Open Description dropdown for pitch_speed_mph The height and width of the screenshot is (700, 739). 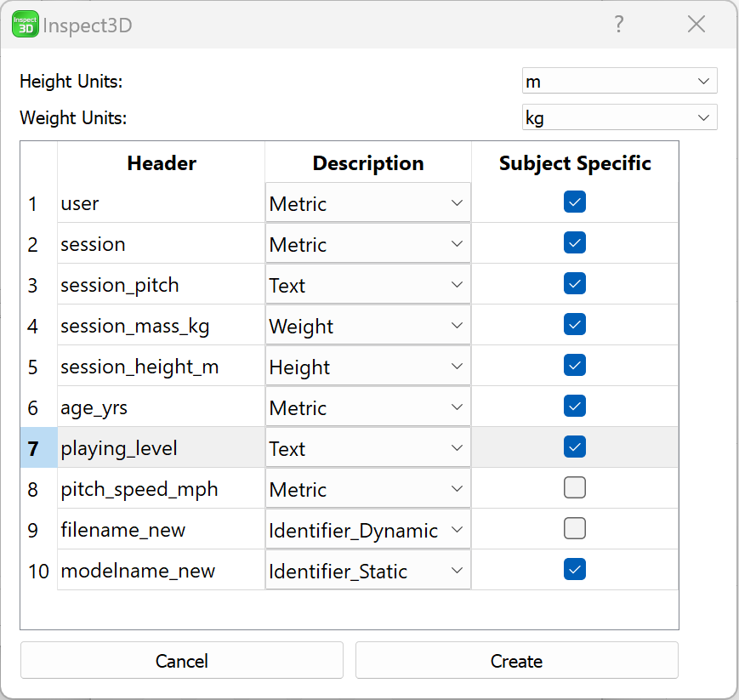tap(367, 489)
